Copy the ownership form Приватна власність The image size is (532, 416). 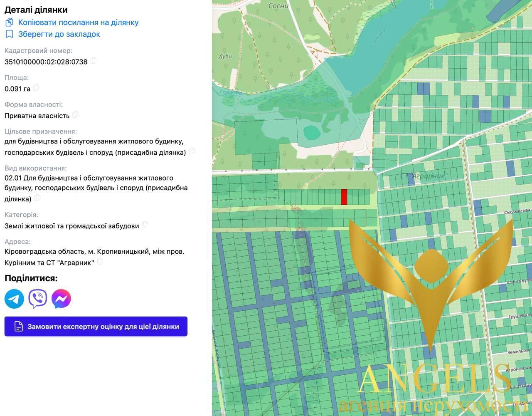(75, 114)
